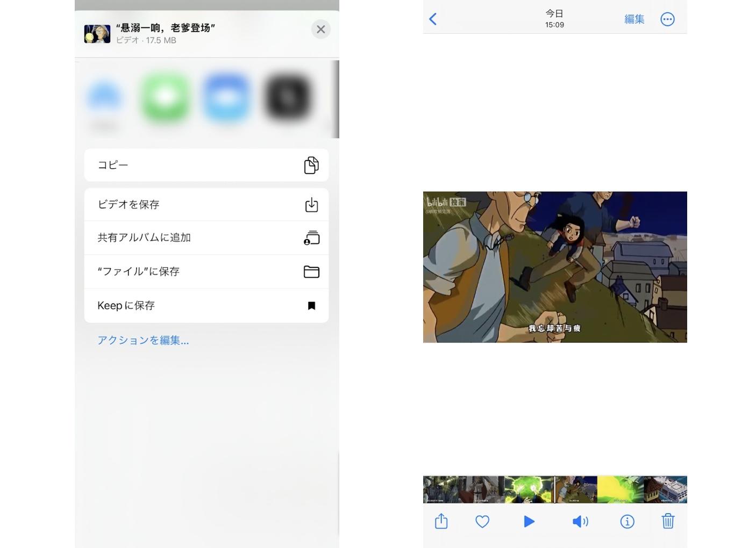Delete the video with trash icon
The image size is (756, 548).
668,521
